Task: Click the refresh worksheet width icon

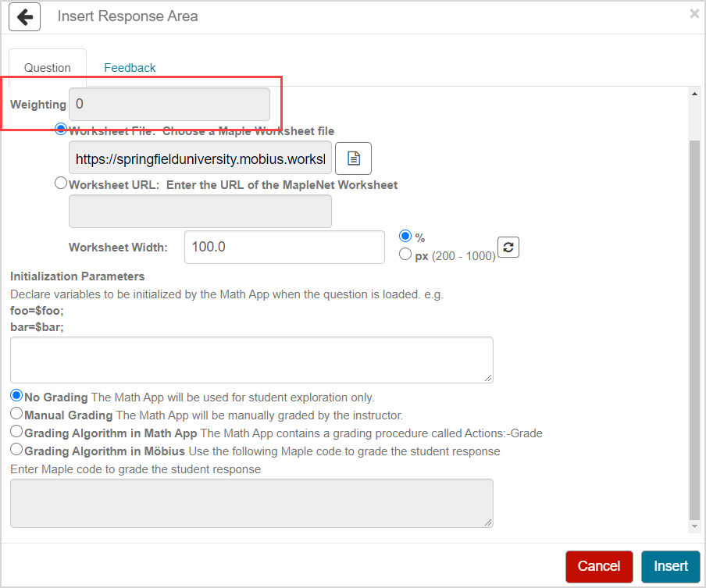Action: 508,248
